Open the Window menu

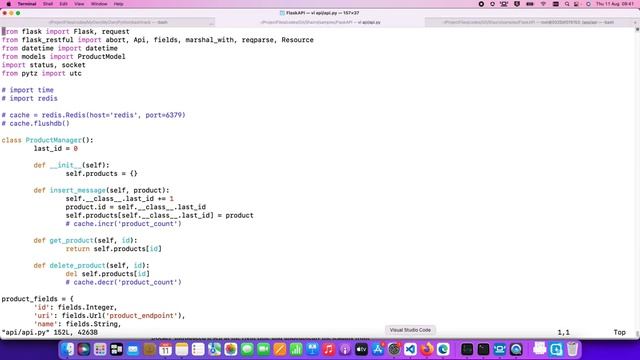click(x=99, y=4)
